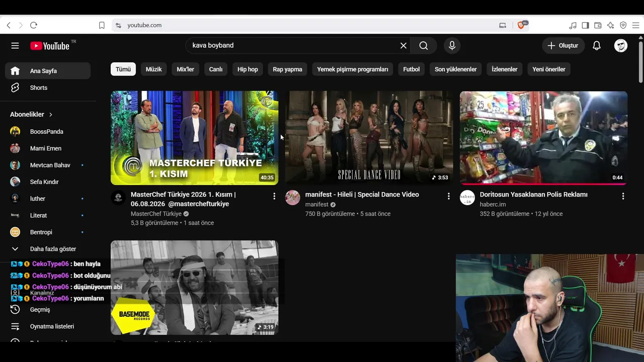The height and width of the screenshot is (362, 644).
Task: Select the Rap yapma filter chip
Action: tap(287, 69)
